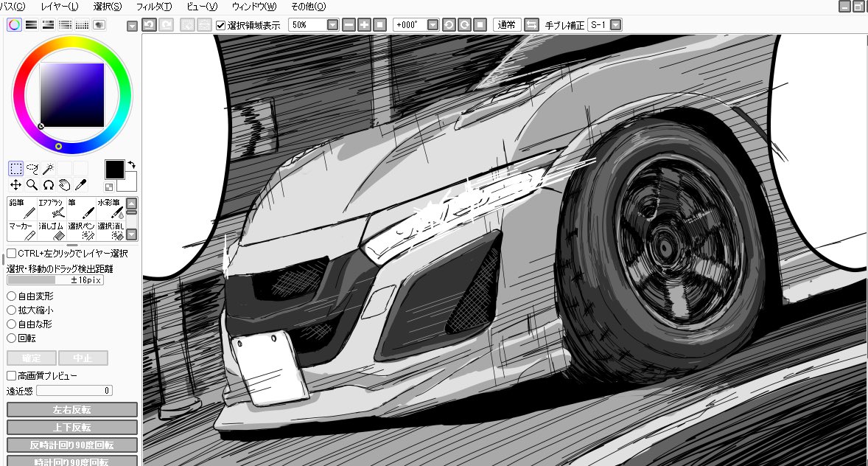Image resolution: width=868 pixels, height=466 pixels.
Task: Select 自由な形 radio option
Action: pos(11,324)
